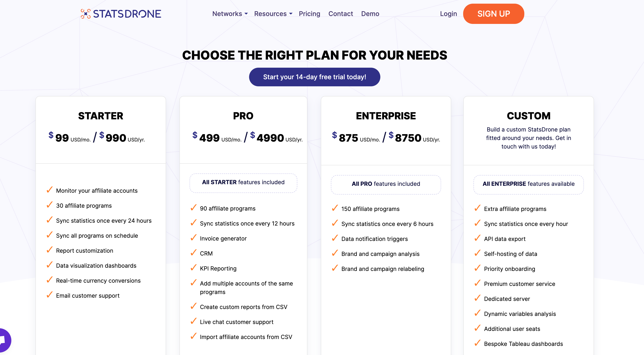
Task: Click checkmark next to API data export
Action: click(x=478, y=238)
